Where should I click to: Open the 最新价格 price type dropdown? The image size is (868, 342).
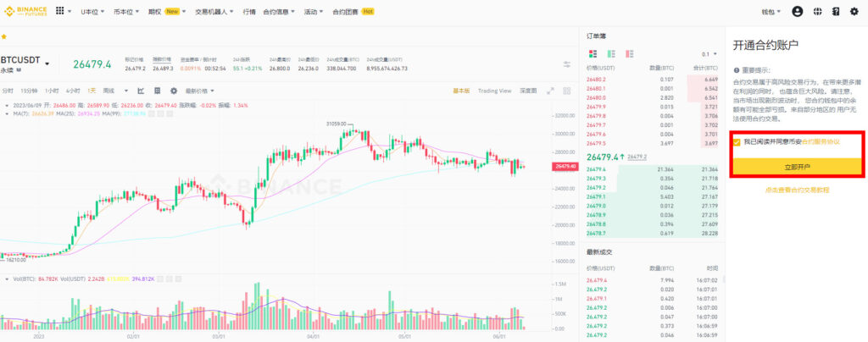[x=199, y=91]
